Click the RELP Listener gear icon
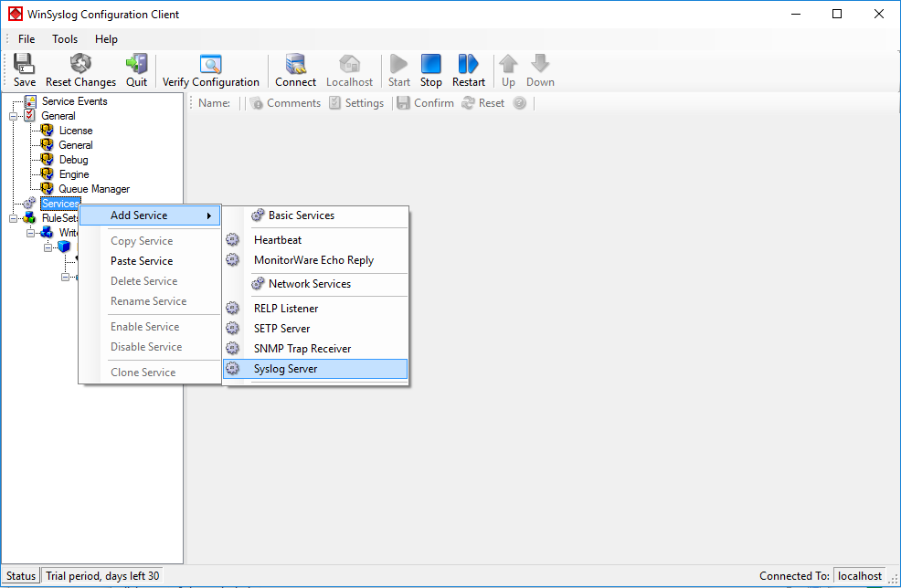 tap(233, 309)
